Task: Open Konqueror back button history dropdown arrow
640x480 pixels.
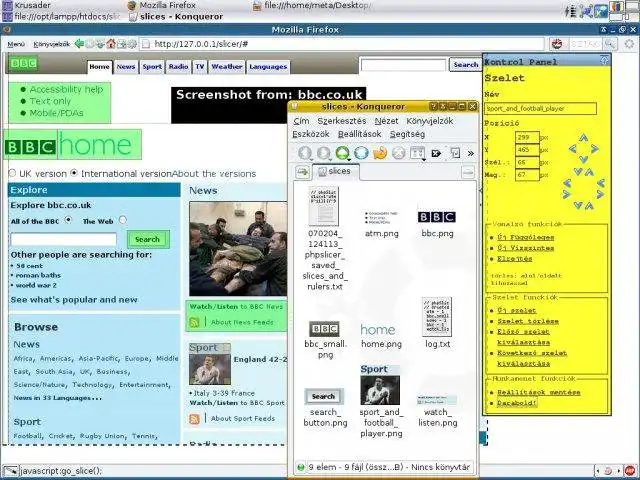Action: (x=311, y=159)
